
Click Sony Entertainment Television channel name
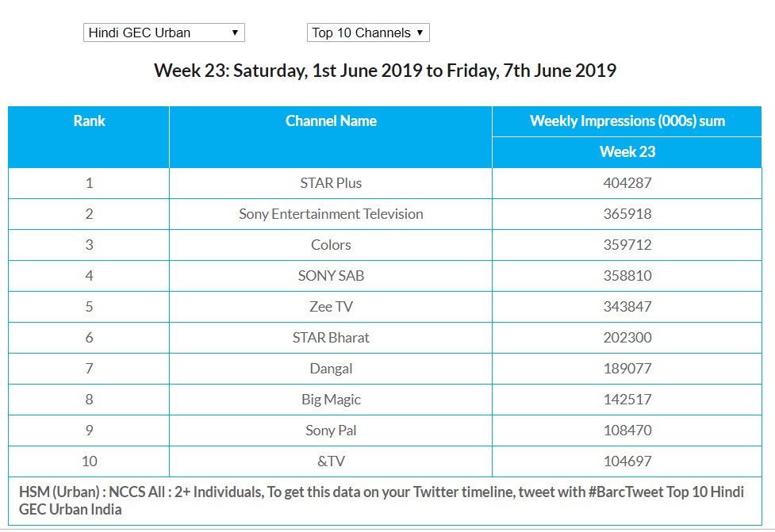331,214
